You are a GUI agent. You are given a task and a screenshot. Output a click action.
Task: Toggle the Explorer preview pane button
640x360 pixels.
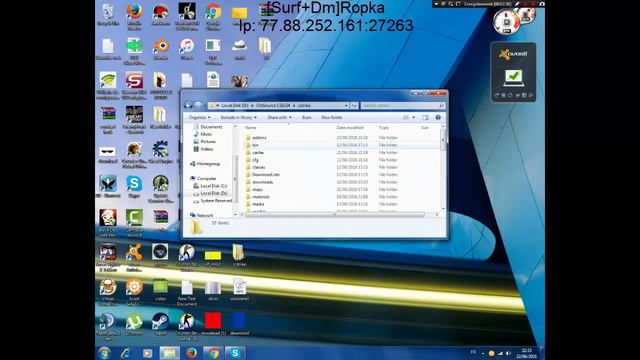point(425,118)
